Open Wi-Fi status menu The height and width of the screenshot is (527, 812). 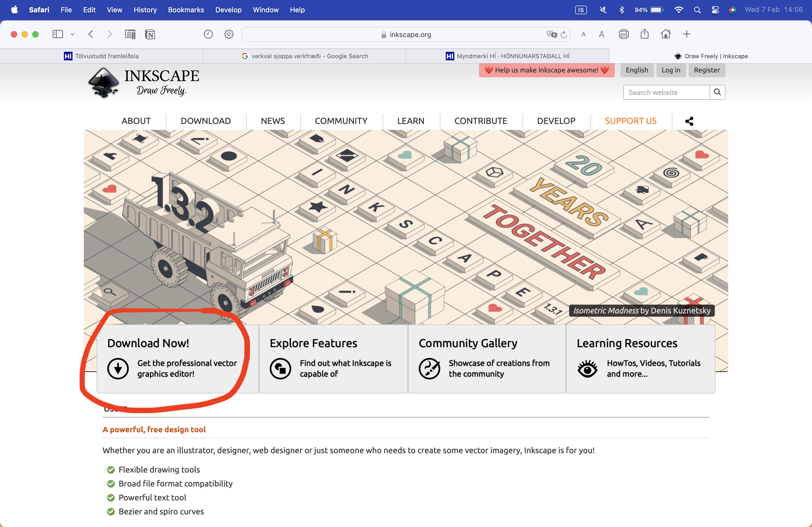pyautogui.click(x=679, y=10)
